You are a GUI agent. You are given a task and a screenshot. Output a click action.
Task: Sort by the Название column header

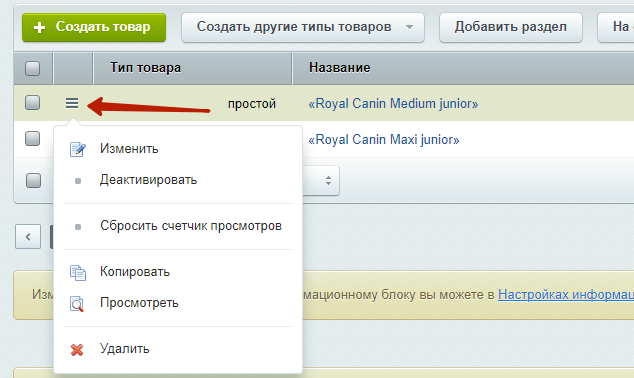tap(463, 68)
